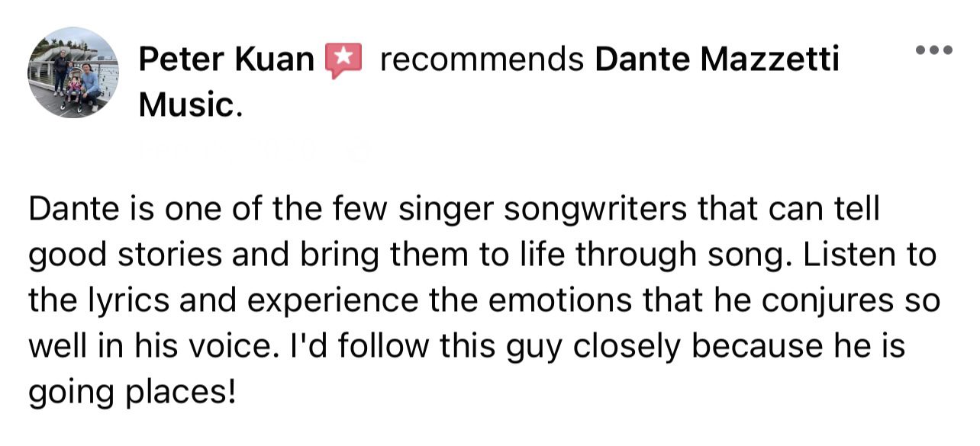Click the word "Music." under the name
This screenshot has height=446, width=980.
click(x=190, y=104)
